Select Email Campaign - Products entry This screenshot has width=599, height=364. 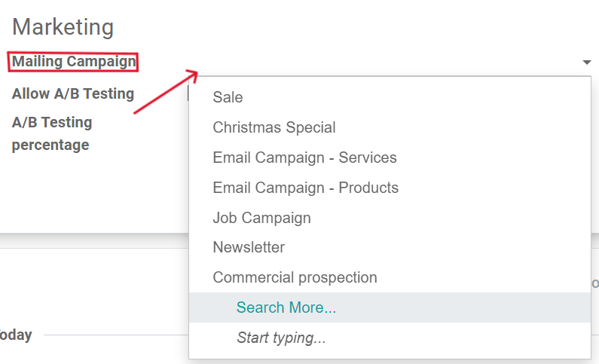pyautogui.click(x=305, y=188)
